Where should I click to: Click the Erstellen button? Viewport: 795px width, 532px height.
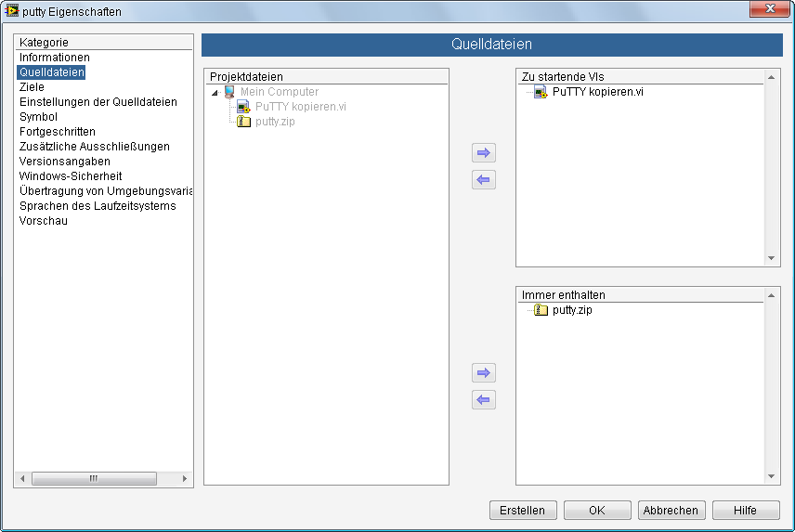523,511
